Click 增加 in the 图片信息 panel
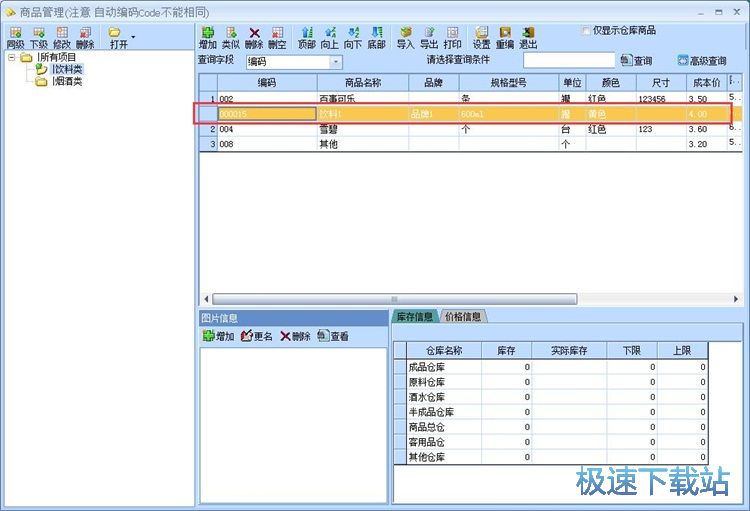750x511 pixels. (218, 336)
